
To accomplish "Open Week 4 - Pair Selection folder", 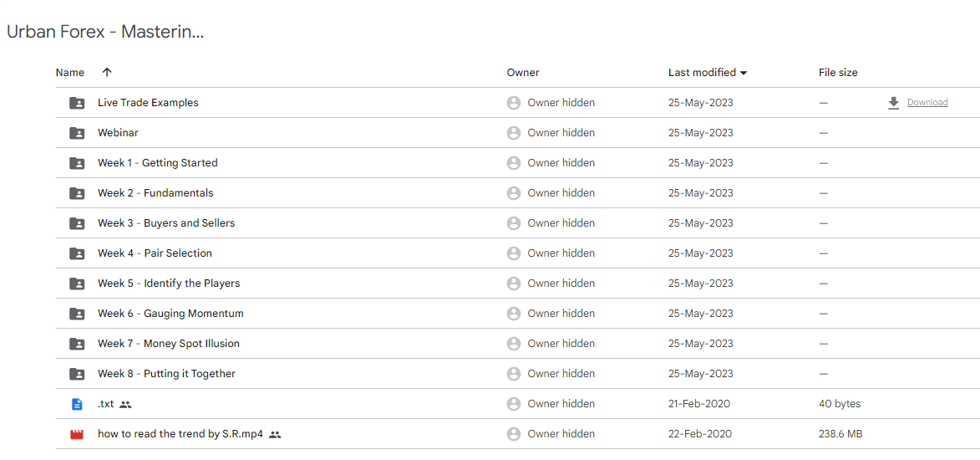I will coord(155,253).
